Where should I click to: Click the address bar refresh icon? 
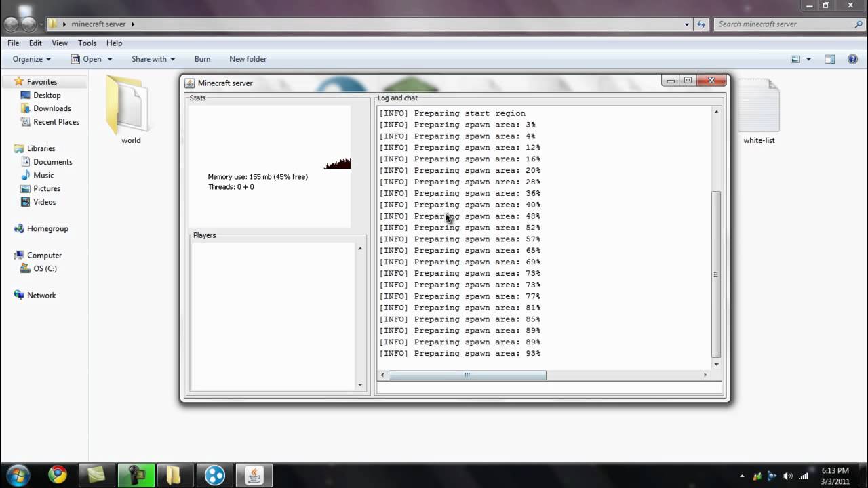point(702,24)
